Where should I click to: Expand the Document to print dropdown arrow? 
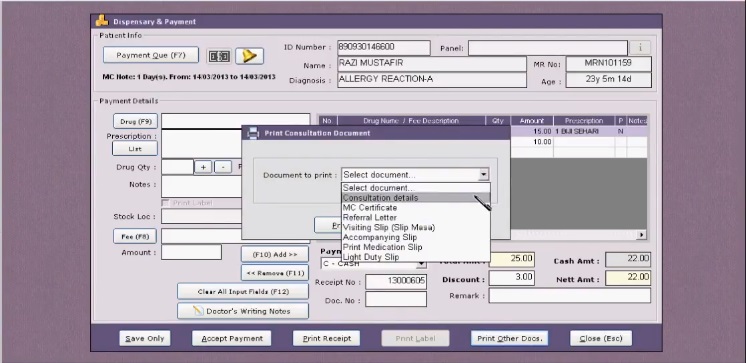click(483, 175)
